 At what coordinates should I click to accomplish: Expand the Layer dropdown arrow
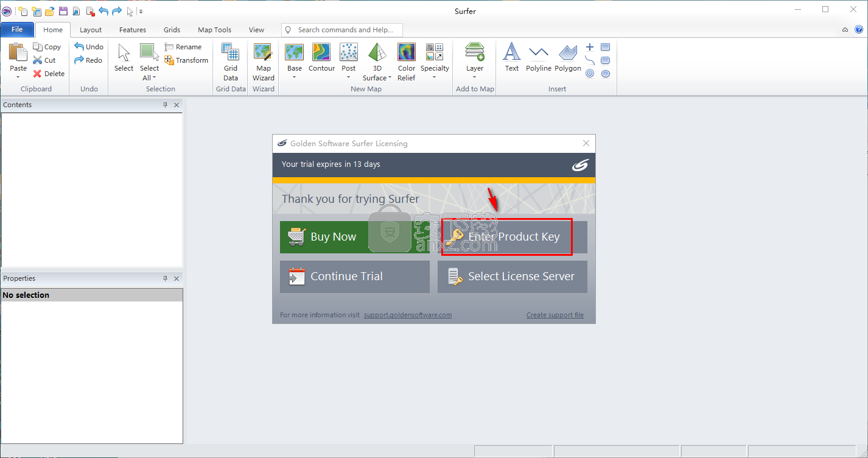coord(475,77)
